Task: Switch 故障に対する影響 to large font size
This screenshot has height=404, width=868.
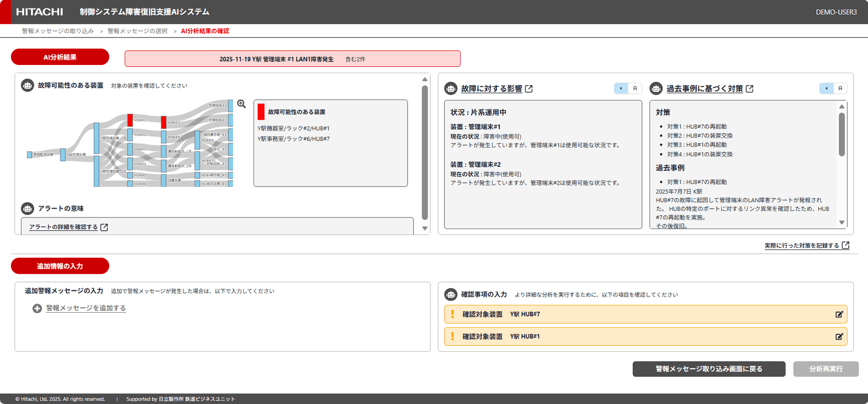Action: (x=635, y=89)
